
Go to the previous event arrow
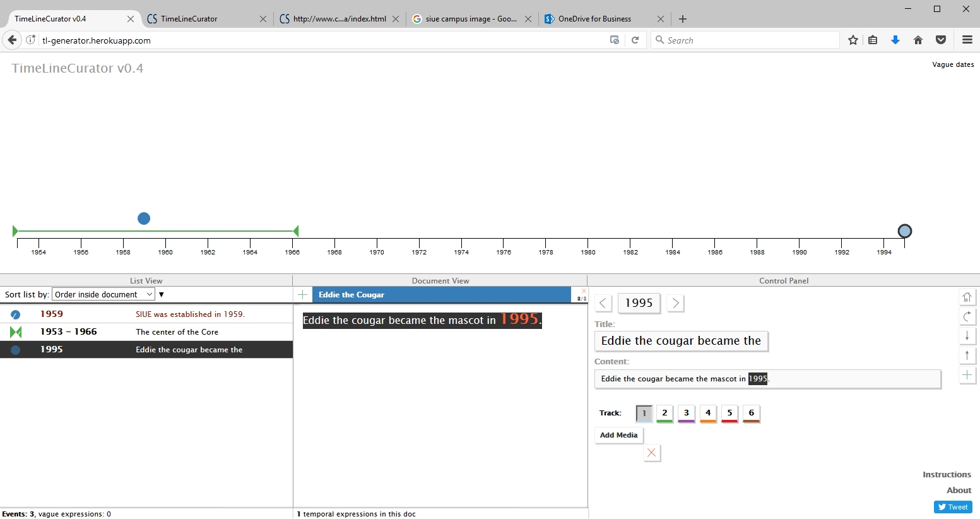[603, 304]
